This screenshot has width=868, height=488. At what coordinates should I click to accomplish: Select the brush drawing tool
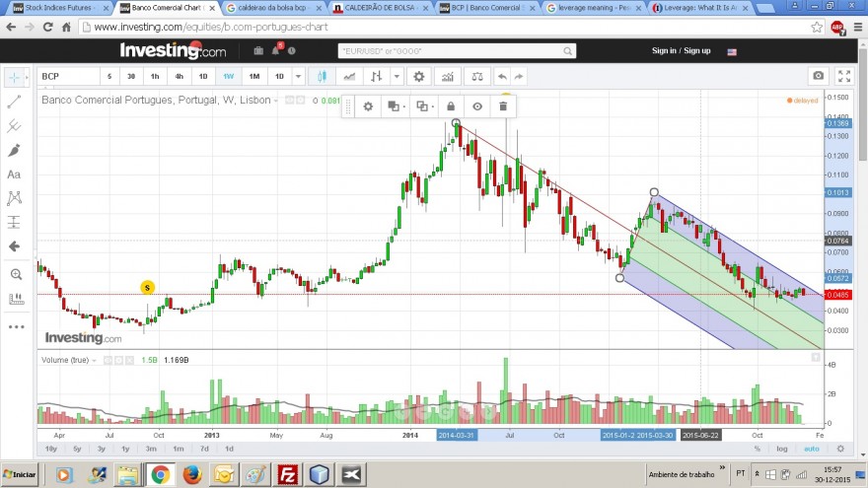click(15, 150)
